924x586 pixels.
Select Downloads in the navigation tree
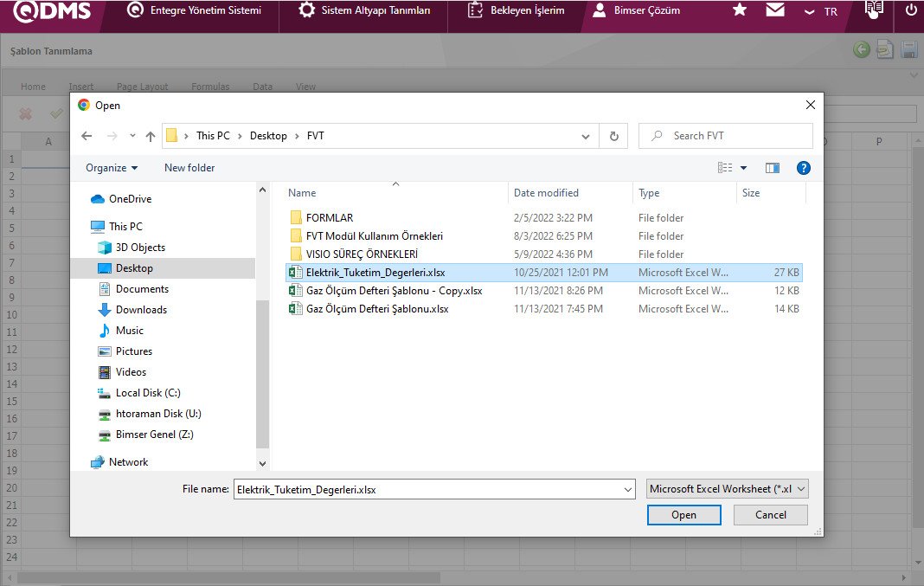pos(141,310)
